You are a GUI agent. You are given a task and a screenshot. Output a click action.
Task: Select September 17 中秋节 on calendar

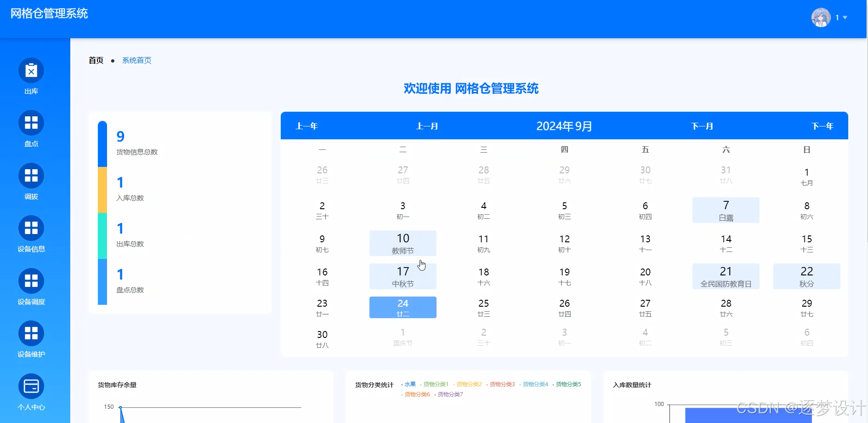click(403, 276)
